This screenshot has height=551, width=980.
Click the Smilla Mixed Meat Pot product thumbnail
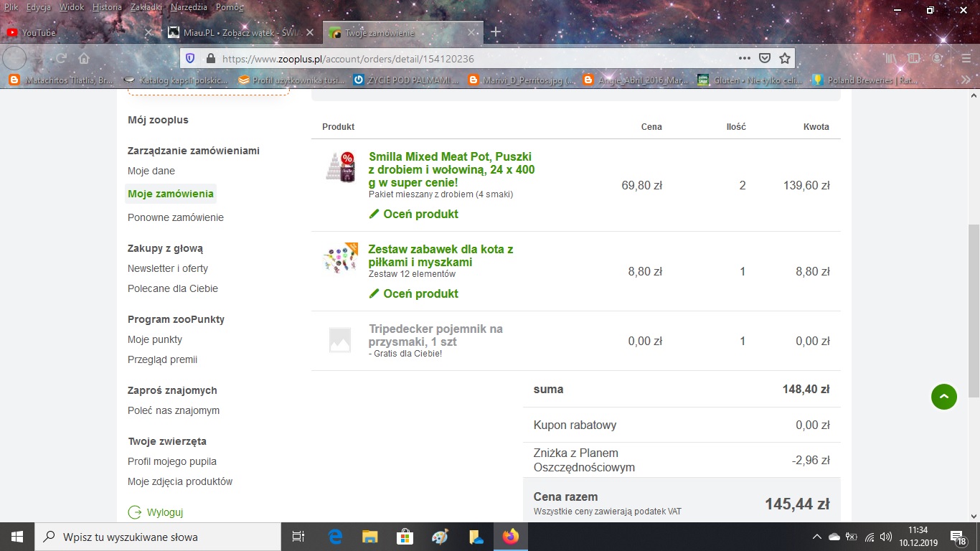[340, 167]
